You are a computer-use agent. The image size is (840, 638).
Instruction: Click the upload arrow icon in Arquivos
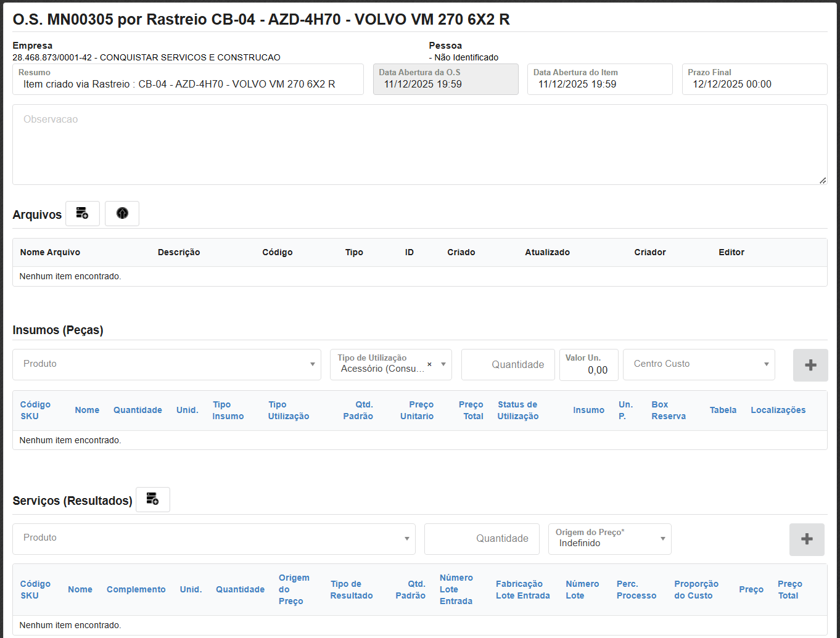122,213
